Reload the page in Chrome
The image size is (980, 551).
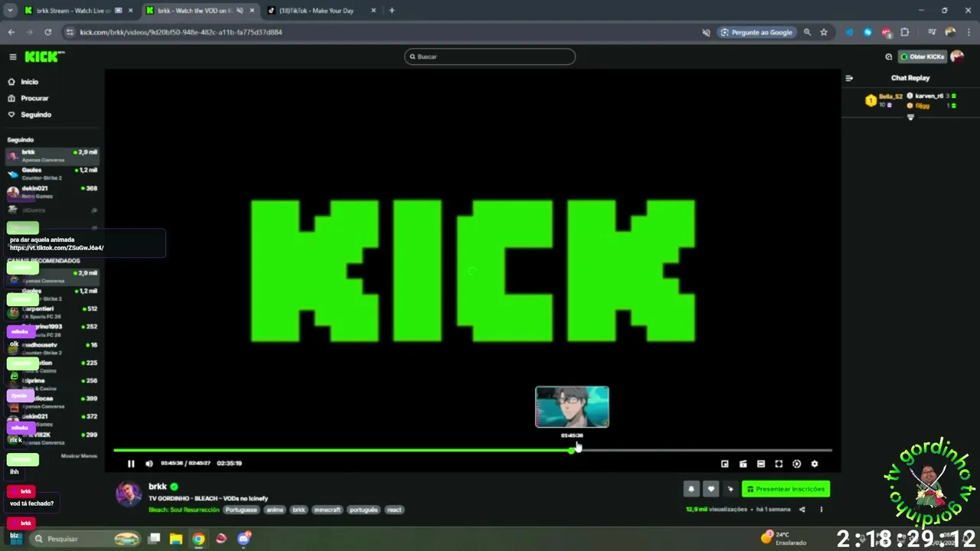point(48,32)
